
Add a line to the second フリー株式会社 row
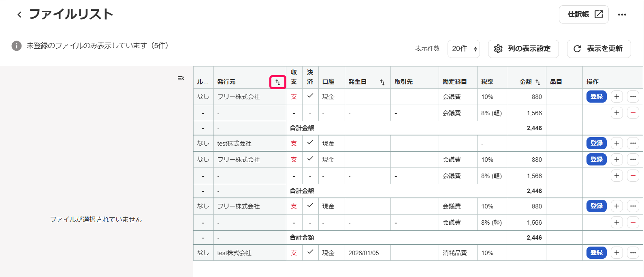point(617,159)
